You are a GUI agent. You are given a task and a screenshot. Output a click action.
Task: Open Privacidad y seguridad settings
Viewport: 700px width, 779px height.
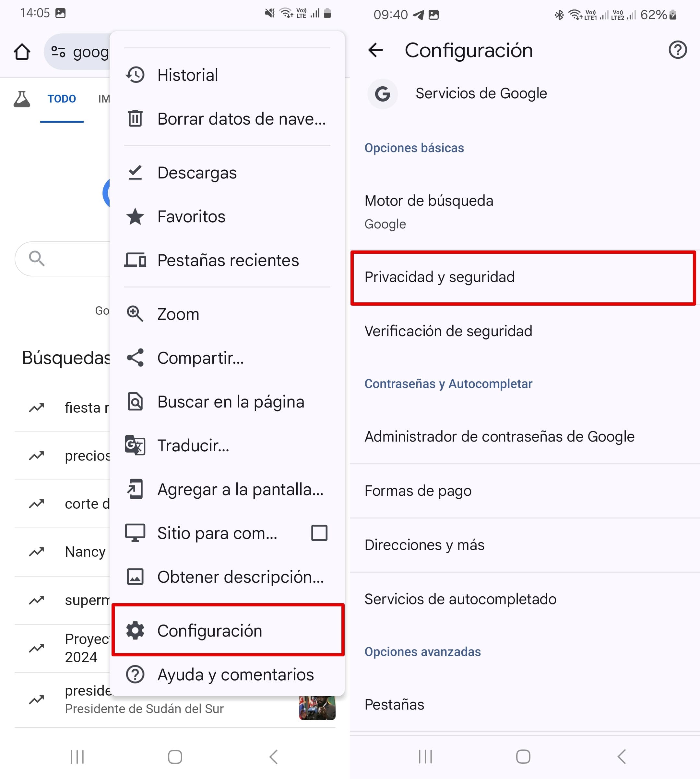point(441,277)
